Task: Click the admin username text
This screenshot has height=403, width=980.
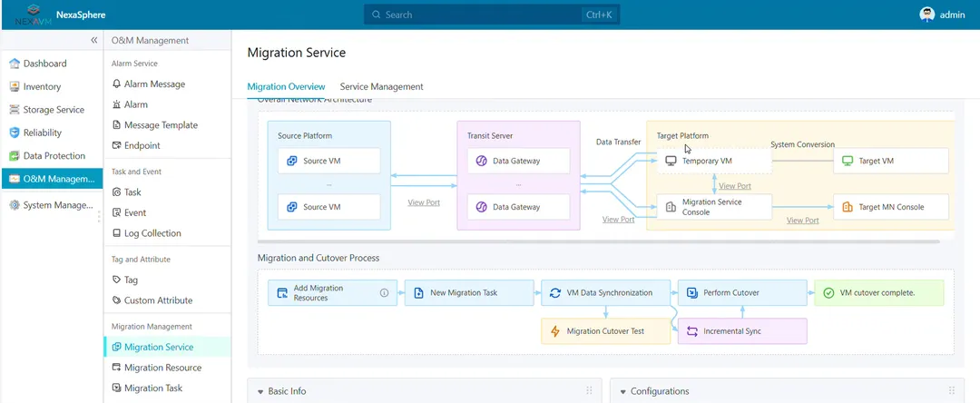Action: click(953, 15)
